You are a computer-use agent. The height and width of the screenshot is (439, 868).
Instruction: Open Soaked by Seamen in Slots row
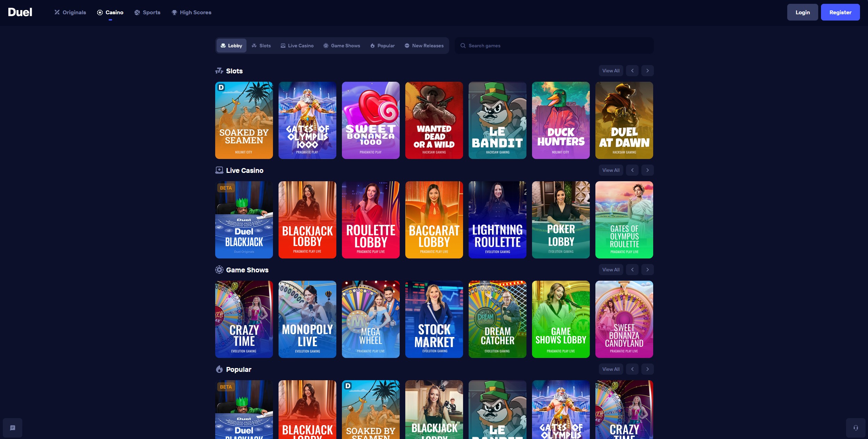244,120
